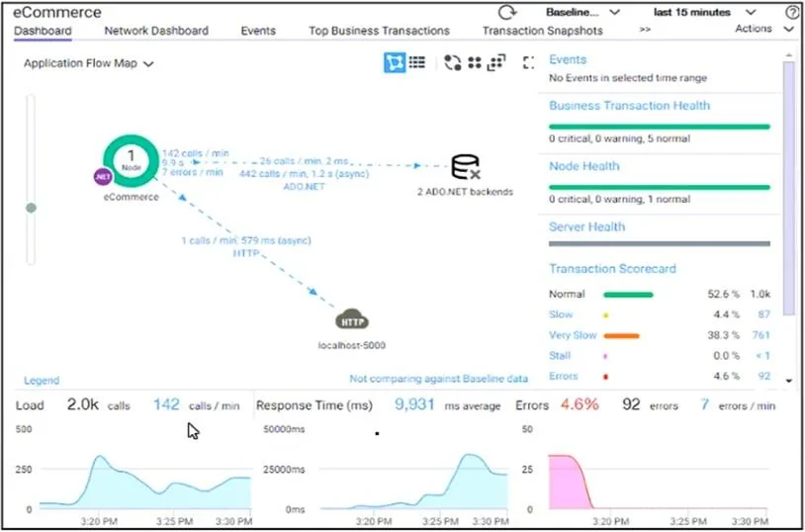
Task: Click the ADO.NET backends database icon
Action: click(466, 167)
